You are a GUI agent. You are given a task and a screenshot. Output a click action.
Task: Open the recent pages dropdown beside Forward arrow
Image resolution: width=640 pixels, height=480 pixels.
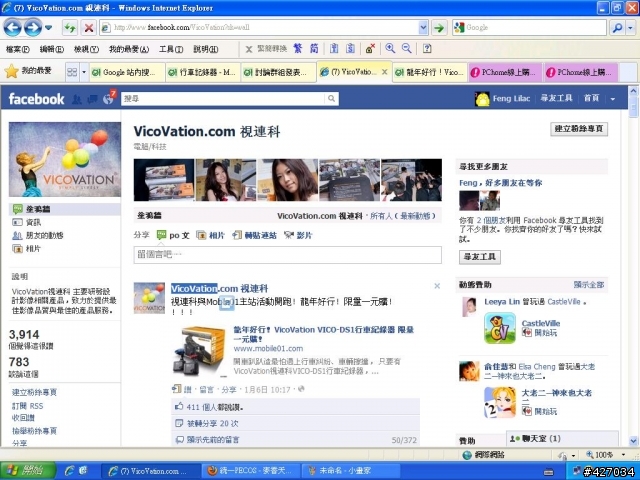pyautogui.click(x=49, y=28)
